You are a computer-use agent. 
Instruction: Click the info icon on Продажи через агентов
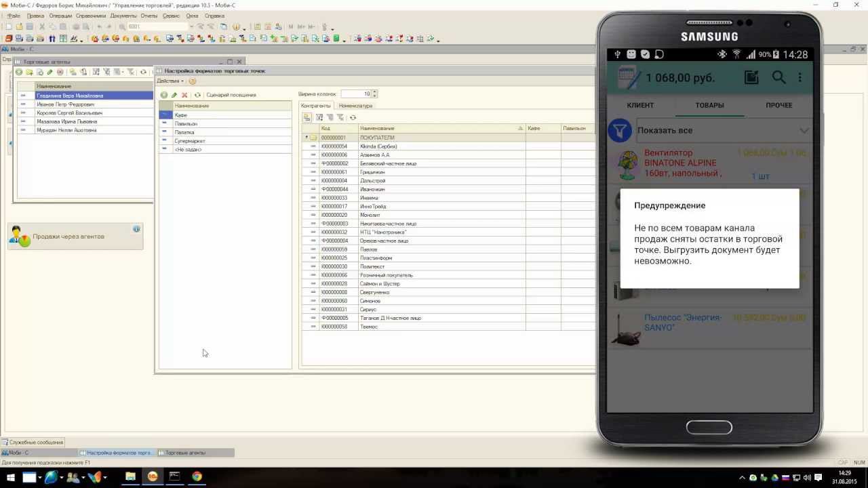[x=136, y=229]
